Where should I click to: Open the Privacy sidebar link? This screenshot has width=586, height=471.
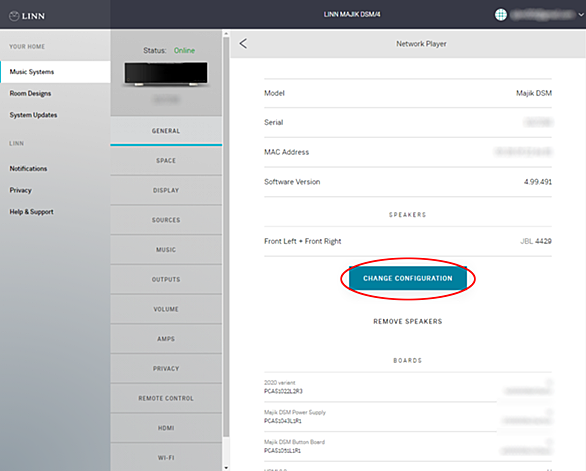(x=21, y=190)
